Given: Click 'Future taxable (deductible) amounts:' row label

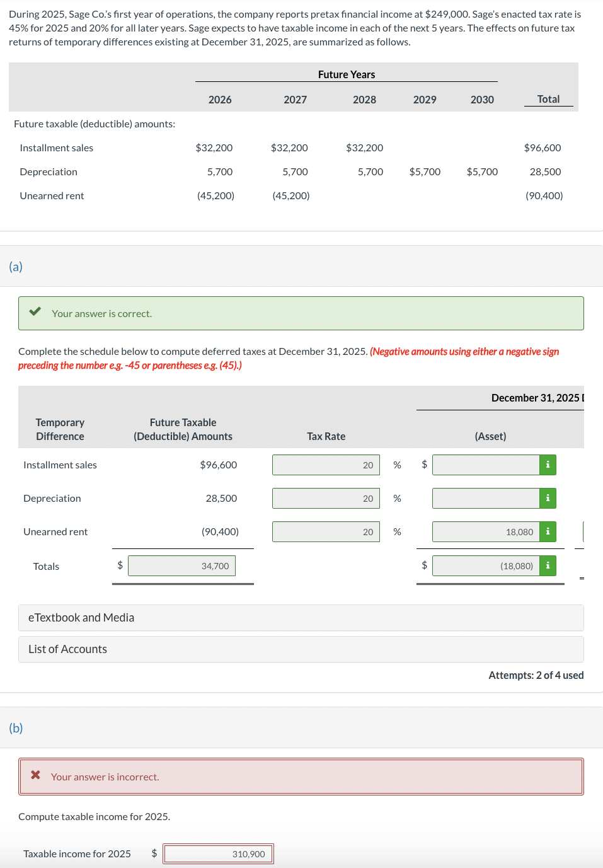Looking at the screenshot, I should (x=95, y=124).
